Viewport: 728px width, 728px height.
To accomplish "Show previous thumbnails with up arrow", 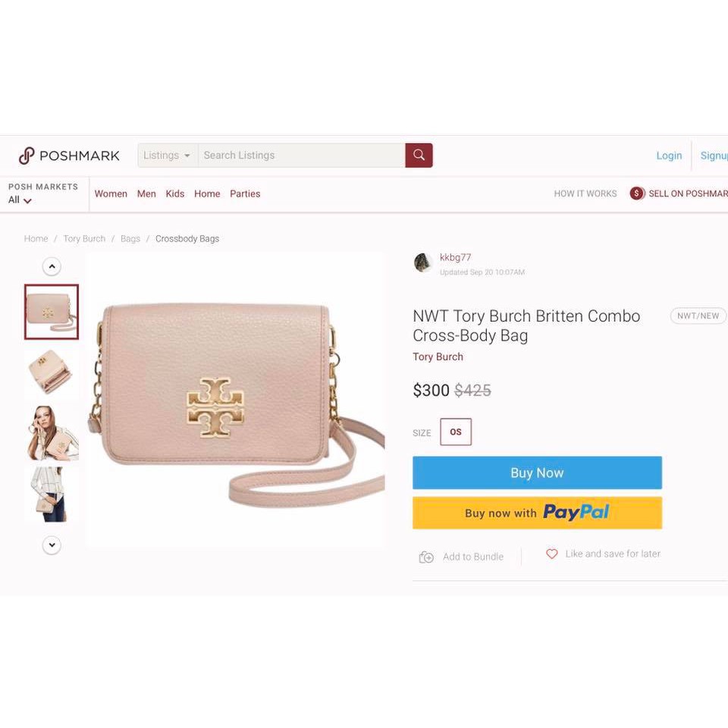I will pyautogui.click(x=52, y=266).
